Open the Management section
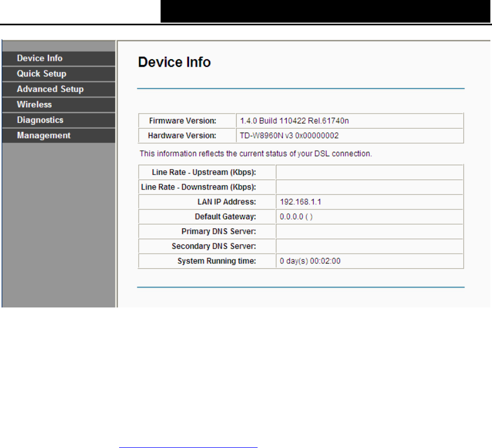The width and height of the screenshot is (492, 448). click(59, 136)
